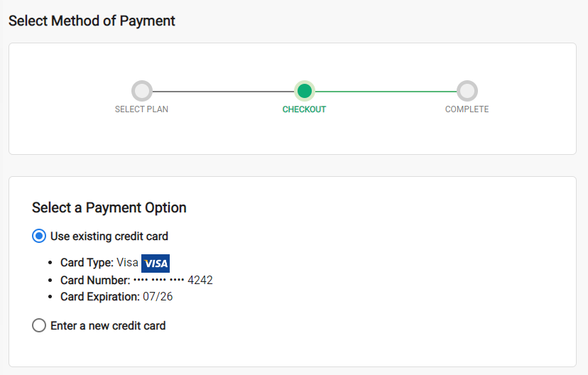Click the Complete step circle

point(467,91)
